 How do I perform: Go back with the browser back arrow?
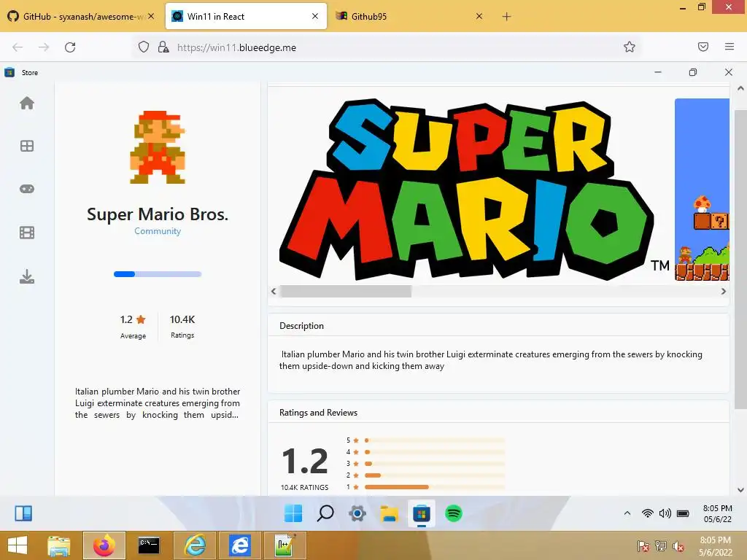[18, 47]
